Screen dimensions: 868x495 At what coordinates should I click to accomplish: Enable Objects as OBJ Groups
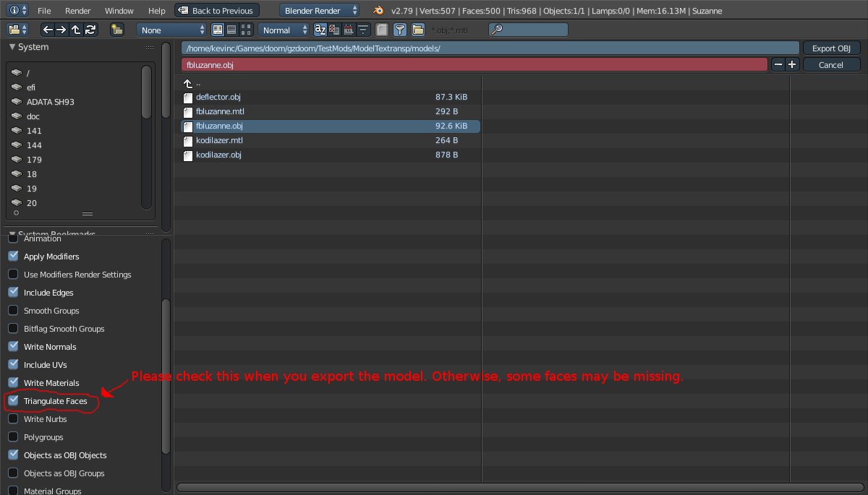click(13, 473)
